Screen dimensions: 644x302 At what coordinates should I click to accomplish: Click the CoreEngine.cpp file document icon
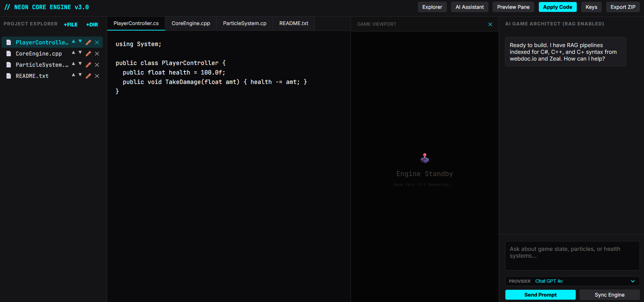pyautogui.click(x=9, y=53)
